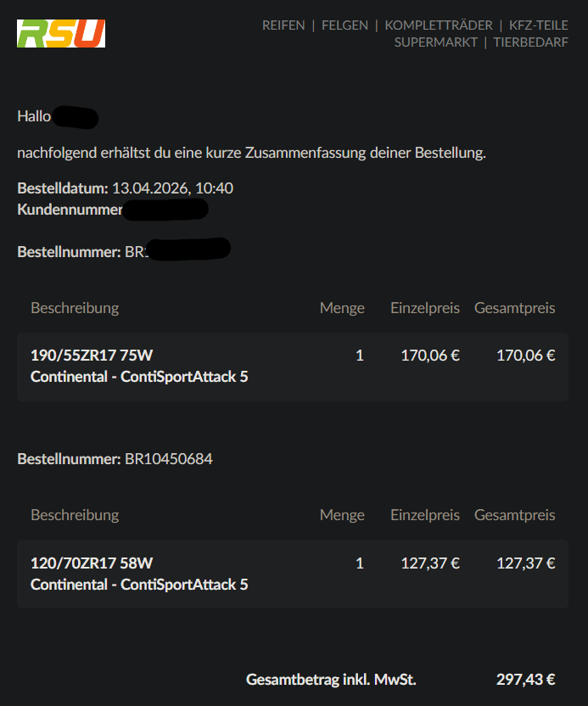Open the TIERBEDARF category
This screenshot has height=706, width=588.
(531, 42)
